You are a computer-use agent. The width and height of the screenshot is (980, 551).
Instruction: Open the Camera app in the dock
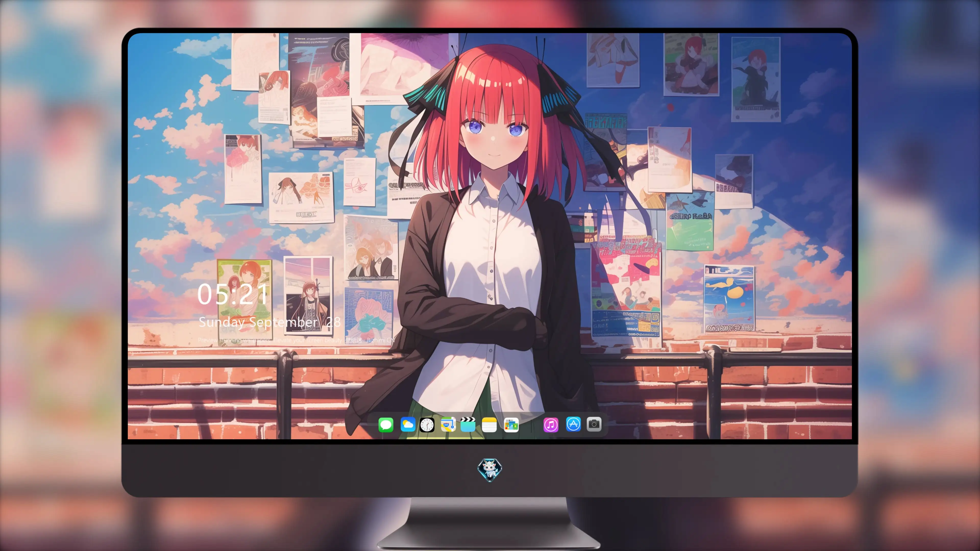pyautogui.click(x=594, y=424)
